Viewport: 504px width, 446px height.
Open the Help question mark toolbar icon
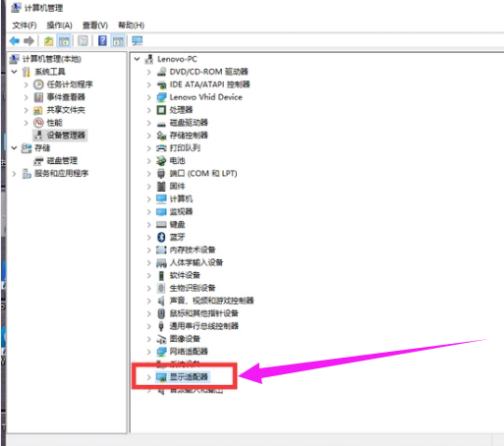[102, 41]
